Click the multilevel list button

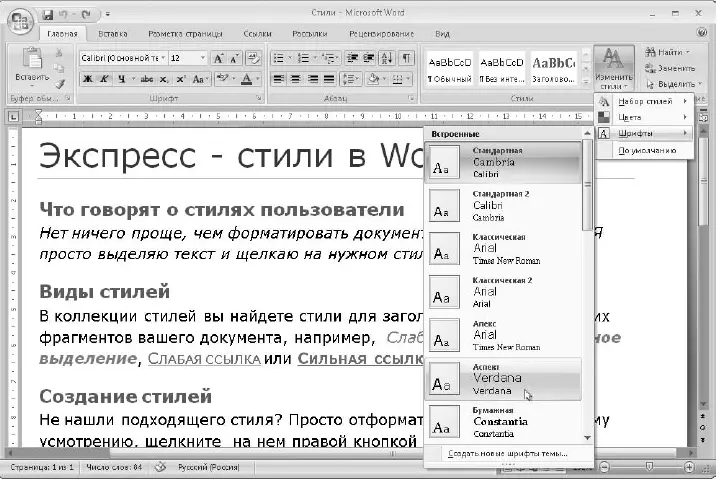click(x=328, y=58)
